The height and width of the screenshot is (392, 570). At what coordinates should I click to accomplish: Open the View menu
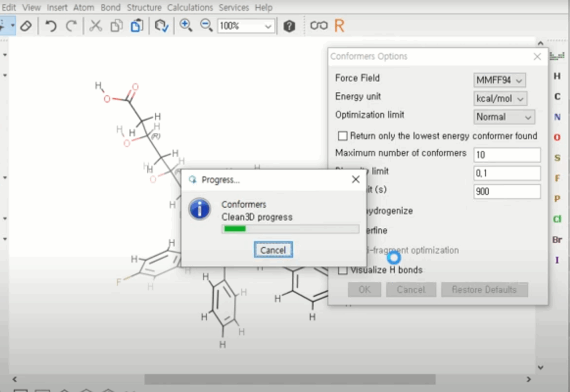click(31, 7)
